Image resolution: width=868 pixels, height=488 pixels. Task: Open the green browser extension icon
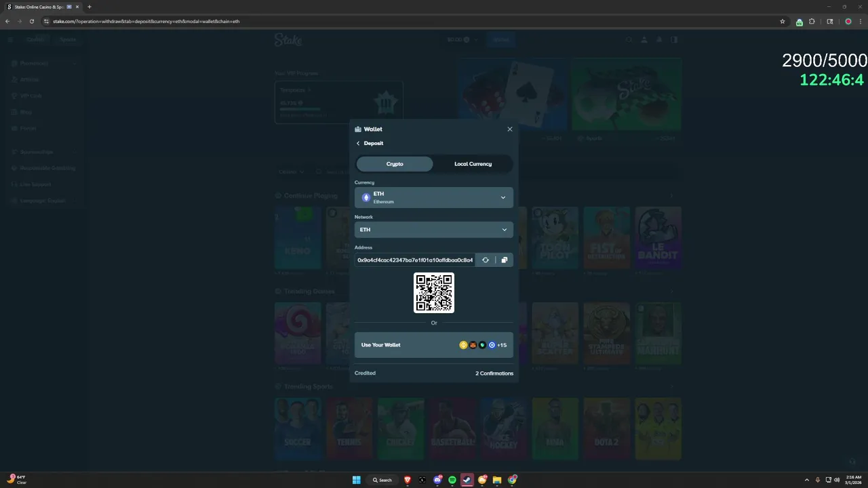click(800, 22)
